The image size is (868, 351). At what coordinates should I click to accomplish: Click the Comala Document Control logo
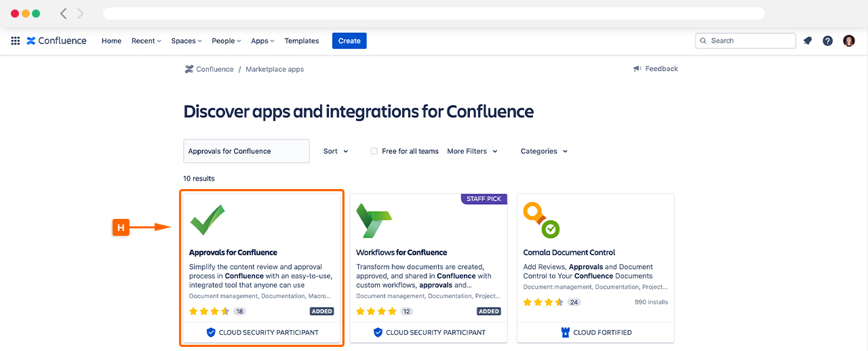point(541,220)
